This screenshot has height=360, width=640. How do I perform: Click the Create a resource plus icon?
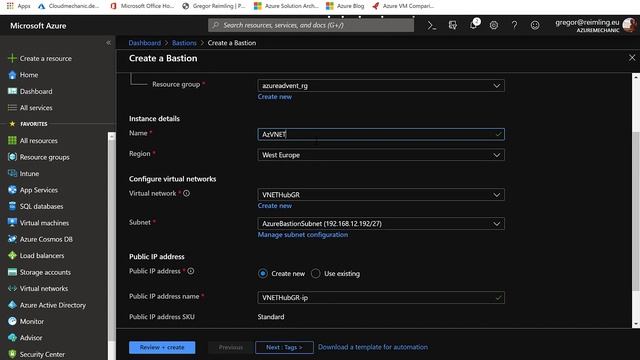pyautogui.click(x=12, y=58)
